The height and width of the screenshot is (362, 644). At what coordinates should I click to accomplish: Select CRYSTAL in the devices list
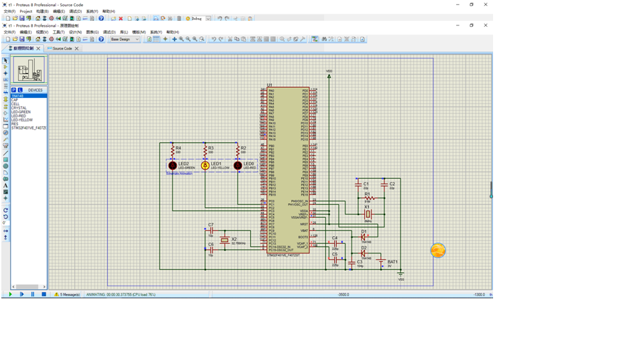[19, 108]
